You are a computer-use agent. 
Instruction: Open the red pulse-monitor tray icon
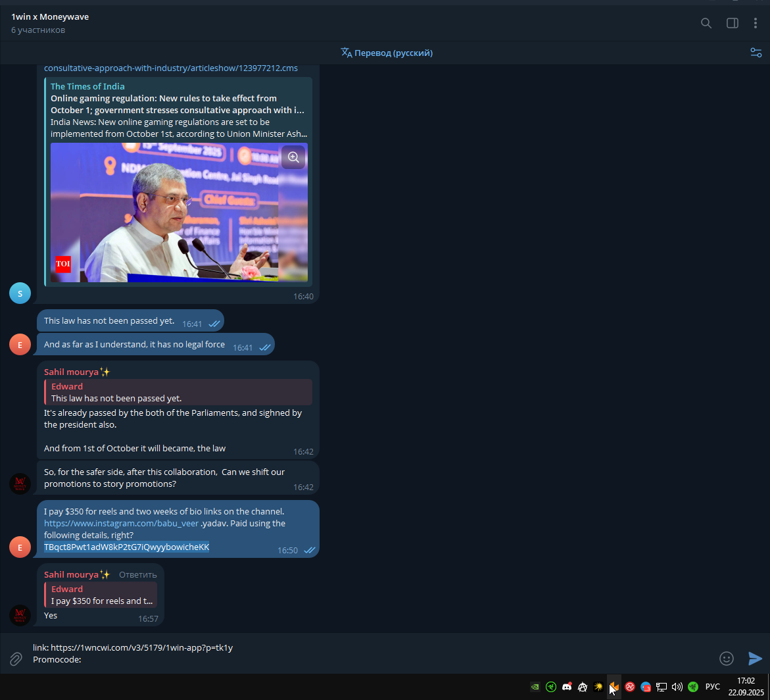pos(629,687)
